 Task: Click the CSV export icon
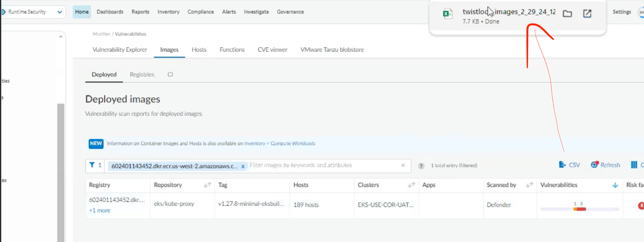point(562,165)
